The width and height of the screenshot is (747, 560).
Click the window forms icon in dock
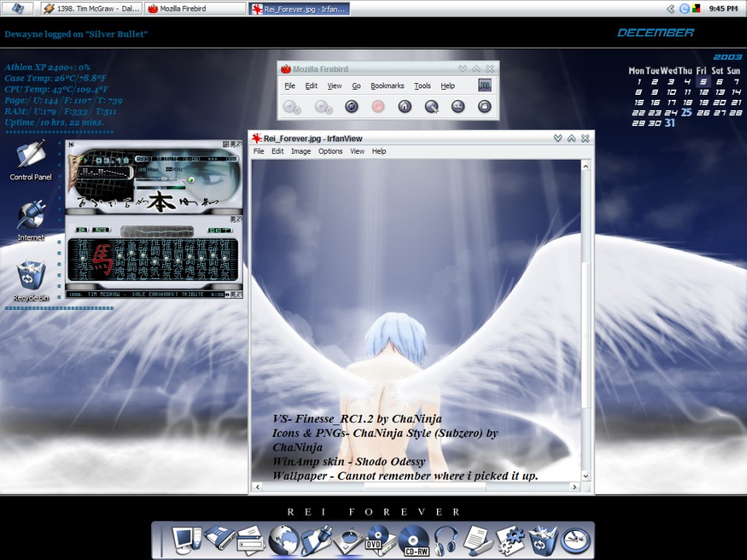click(251, 540)
